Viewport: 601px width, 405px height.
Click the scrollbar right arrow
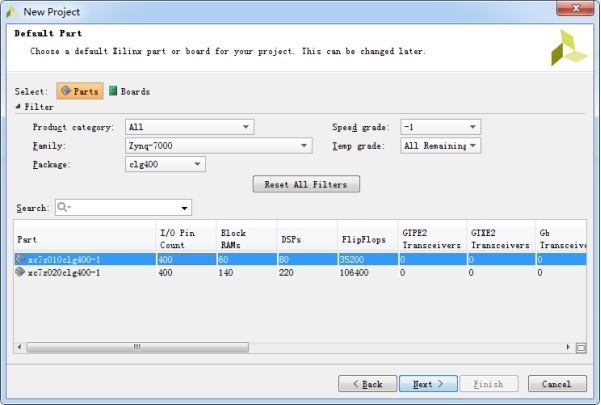(568, 347)
